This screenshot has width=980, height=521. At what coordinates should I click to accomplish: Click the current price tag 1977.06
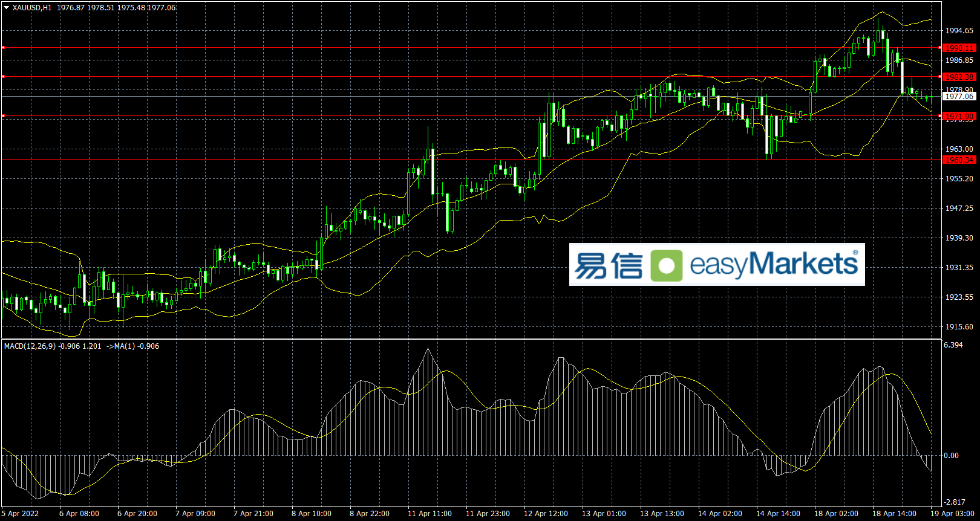click(959, 96)
